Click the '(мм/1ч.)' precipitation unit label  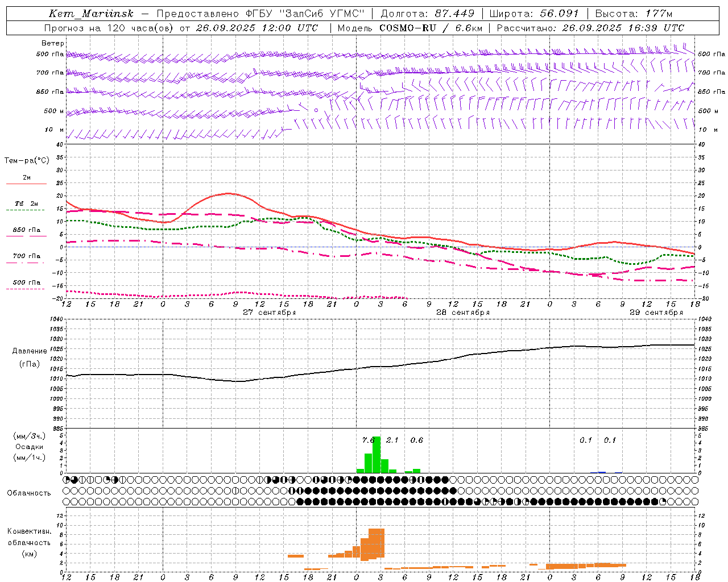tap(30, 458)
